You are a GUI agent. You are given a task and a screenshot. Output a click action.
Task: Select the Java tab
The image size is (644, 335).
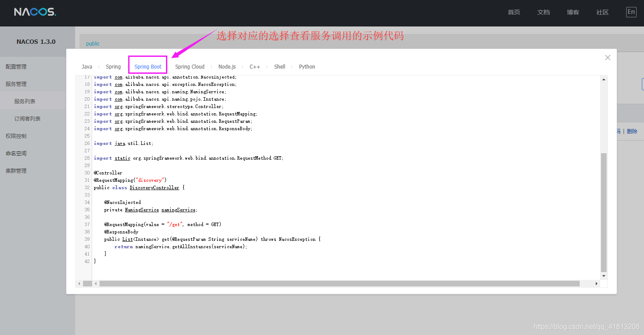87,67
